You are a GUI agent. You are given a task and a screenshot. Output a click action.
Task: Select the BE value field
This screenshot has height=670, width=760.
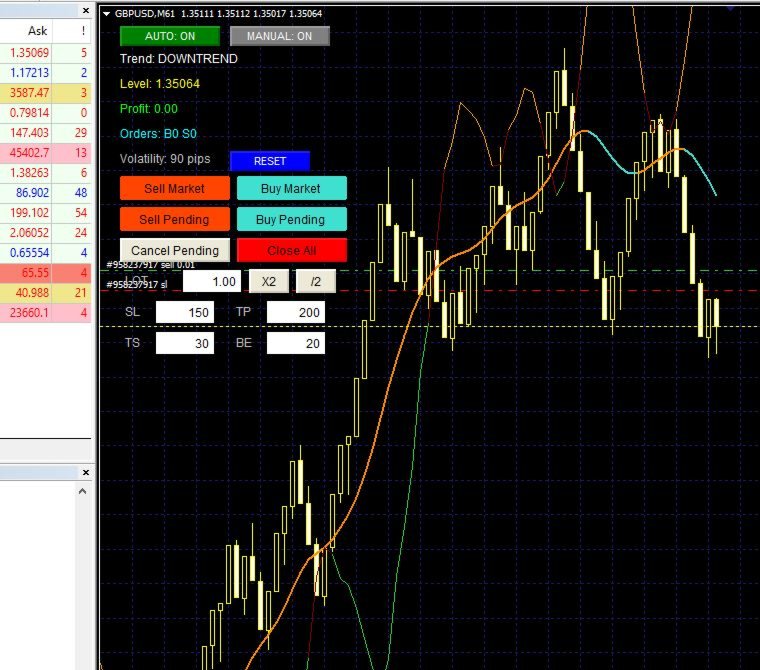point(296,343)
